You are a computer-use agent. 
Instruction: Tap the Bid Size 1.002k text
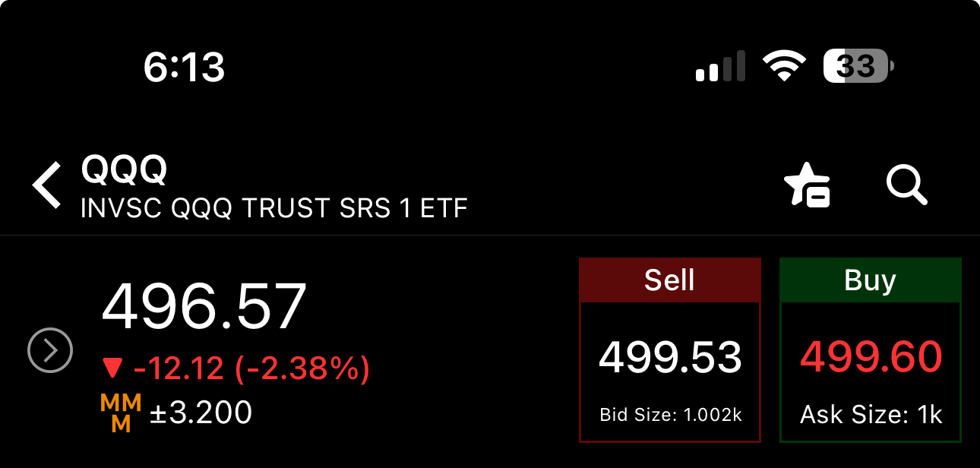[671, 415]
